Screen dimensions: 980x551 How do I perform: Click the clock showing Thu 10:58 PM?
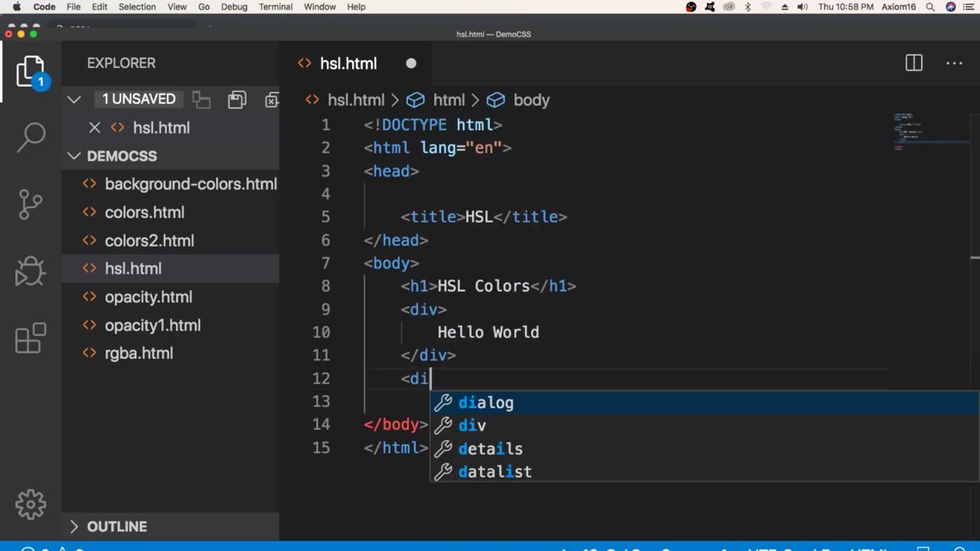846,7
